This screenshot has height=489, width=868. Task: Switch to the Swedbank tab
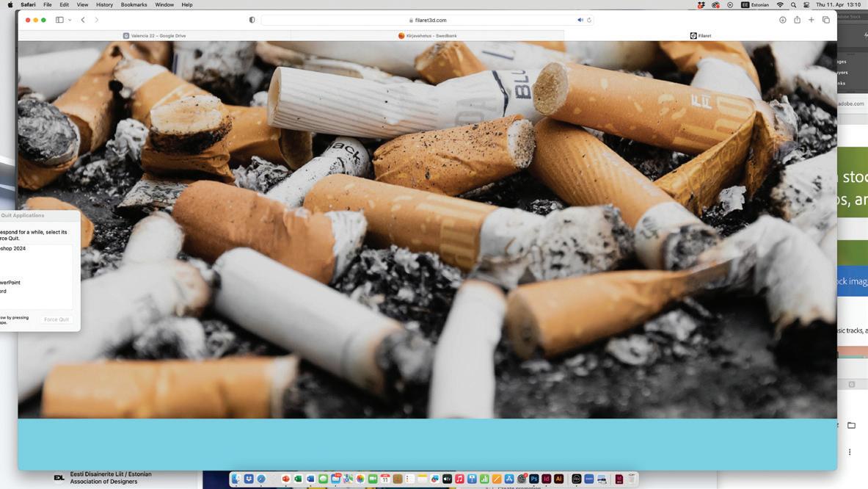coord(427,35)
